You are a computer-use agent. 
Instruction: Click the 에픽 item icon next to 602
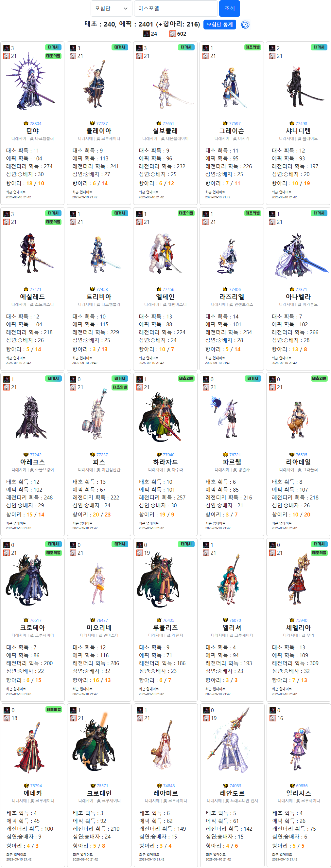pos(172,34)
